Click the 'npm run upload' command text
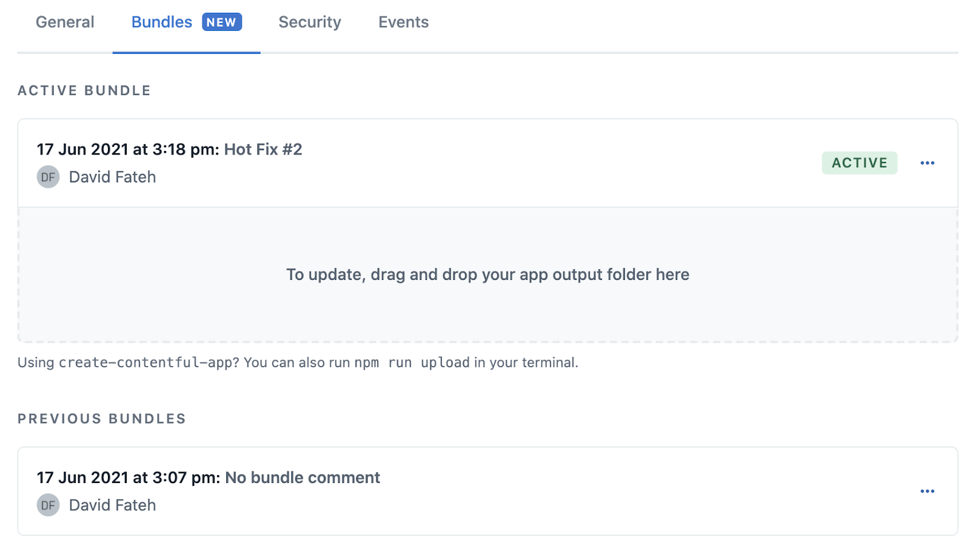Screen dimensions: 970x560 click(x=412, y=362)
